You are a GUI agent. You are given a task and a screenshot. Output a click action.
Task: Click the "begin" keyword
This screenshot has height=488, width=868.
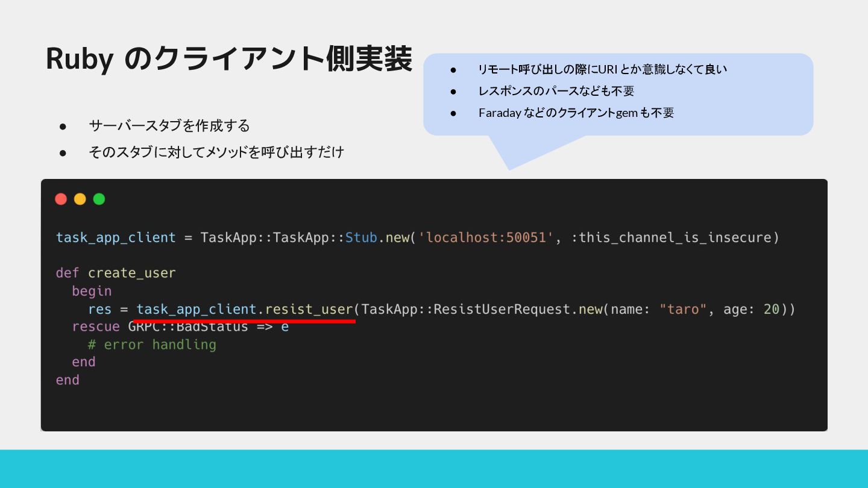pyautogui.click(x=92, y=291)
